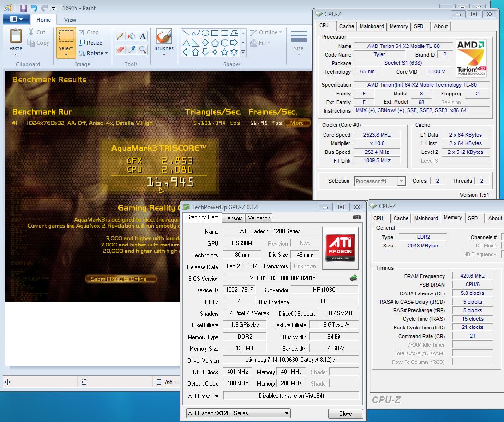
Task: Select the Pencil tool in Paint
Action: (x=120, y=36)
